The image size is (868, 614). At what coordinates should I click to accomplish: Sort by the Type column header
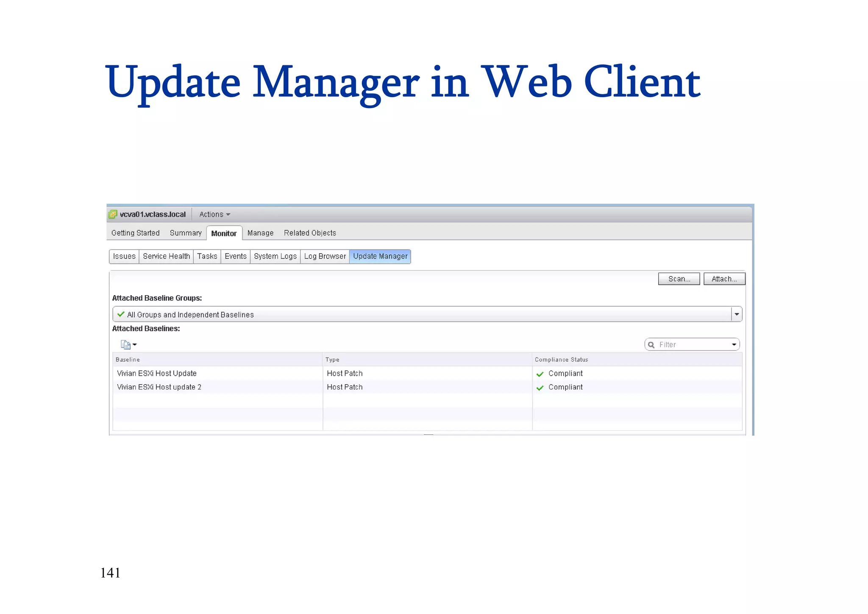pyautogui.click(x=427, y=360)
